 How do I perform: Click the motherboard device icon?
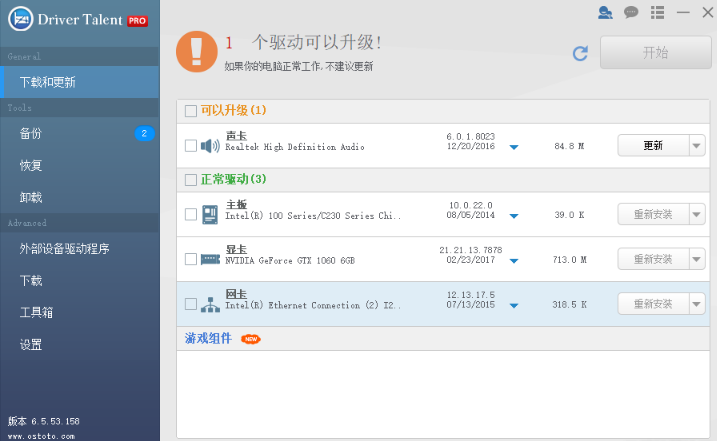pyautogui.click(x=210, y=214)
